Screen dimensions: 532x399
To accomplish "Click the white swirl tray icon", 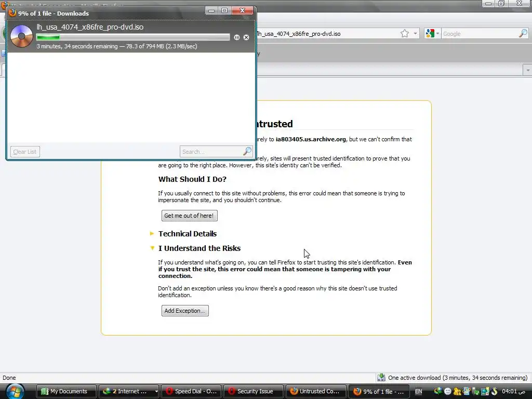I will tap(495, 391).
